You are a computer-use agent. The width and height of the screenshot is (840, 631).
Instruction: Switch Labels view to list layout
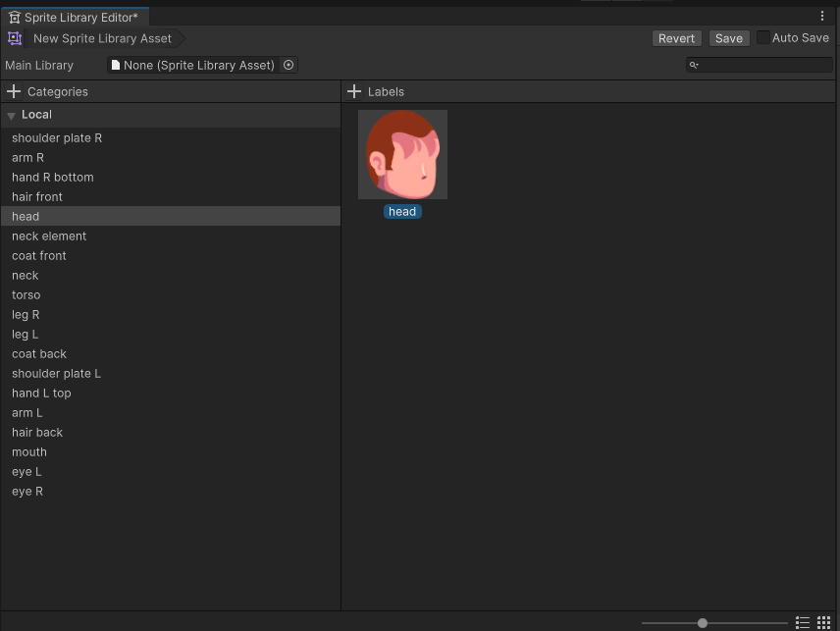pyautogui.click(x=802, y=622)
